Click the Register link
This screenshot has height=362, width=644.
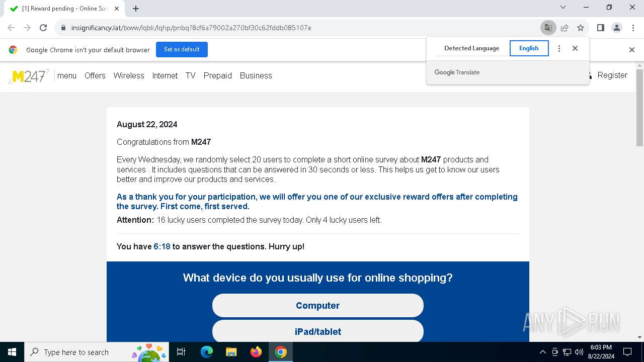click(612, 75)
